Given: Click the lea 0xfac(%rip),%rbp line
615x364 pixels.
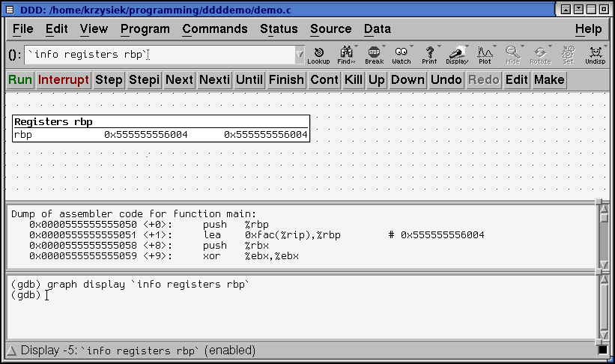Looking at the screenshot, I should click(256, 235).
